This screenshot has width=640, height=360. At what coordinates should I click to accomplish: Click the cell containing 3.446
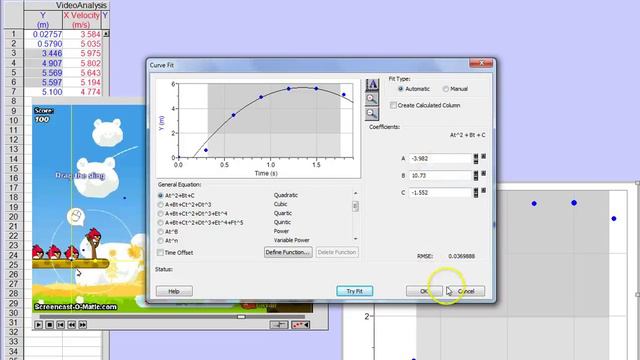point(43,53)
